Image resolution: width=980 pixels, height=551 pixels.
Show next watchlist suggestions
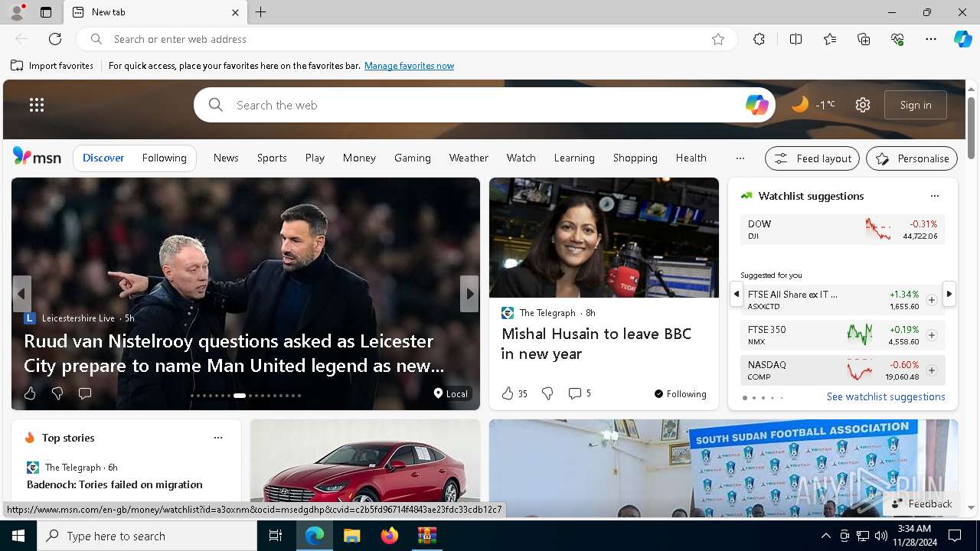point(949,294)
